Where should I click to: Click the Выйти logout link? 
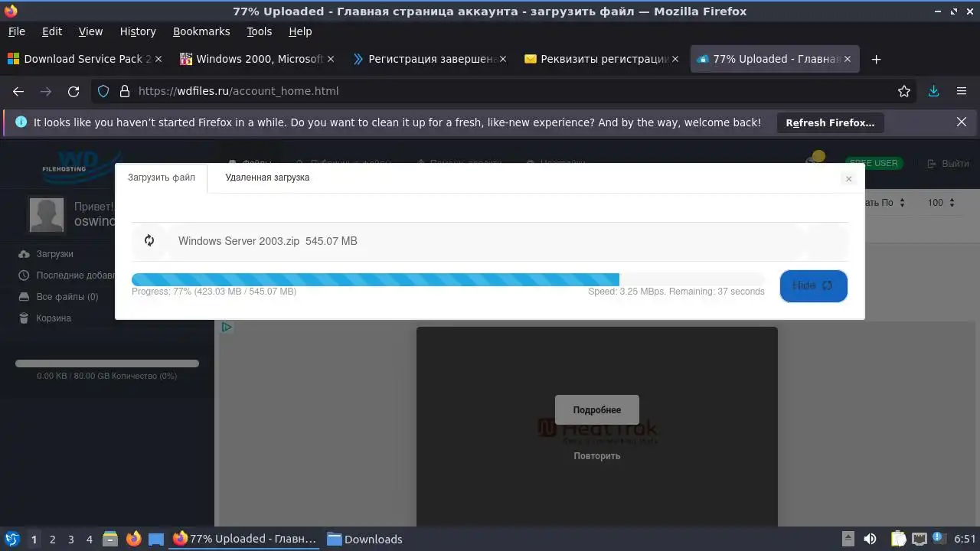[948, 163]
